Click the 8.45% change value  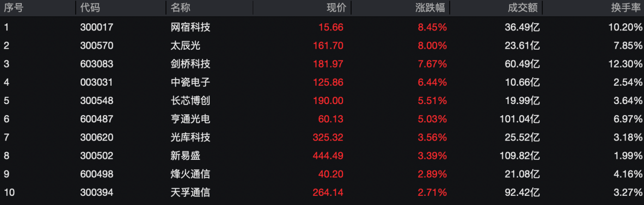[x=432, y=27]
